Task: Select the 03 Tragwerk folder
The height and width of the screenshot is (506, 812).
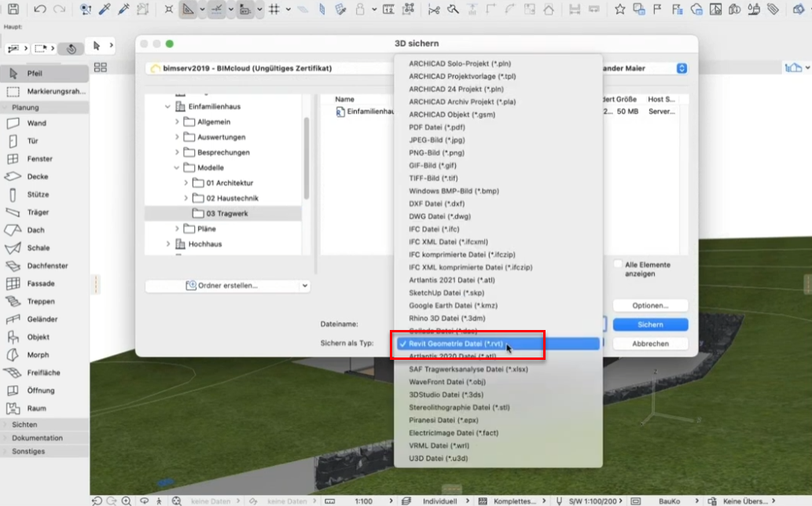Action: [227, 214]
